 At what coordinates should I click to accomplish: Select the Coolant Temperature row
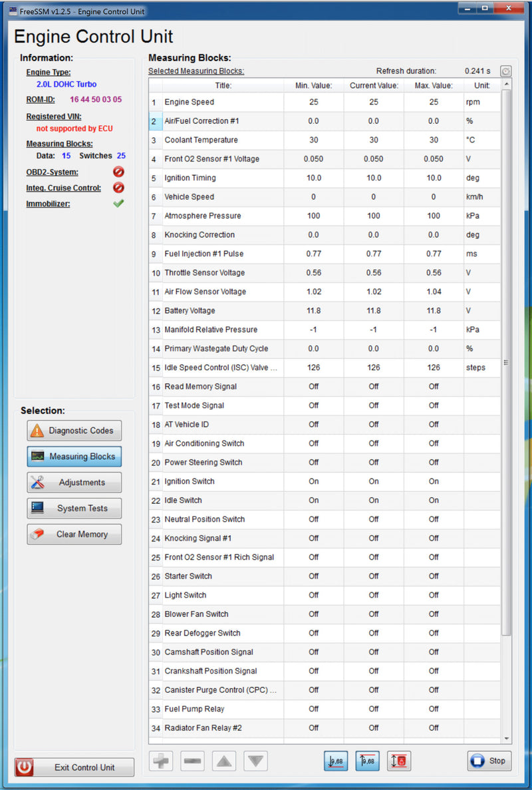[x=325, y=140]
